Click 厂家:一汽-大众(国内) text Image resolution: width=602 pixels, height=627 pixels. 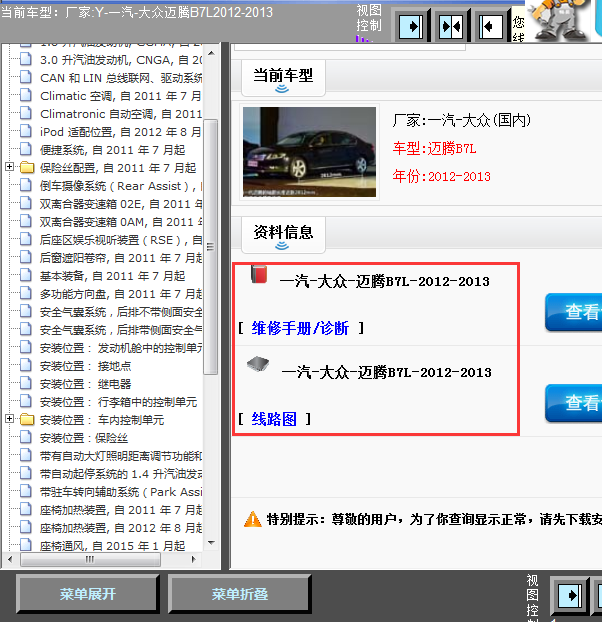click(x=462, y=120)
